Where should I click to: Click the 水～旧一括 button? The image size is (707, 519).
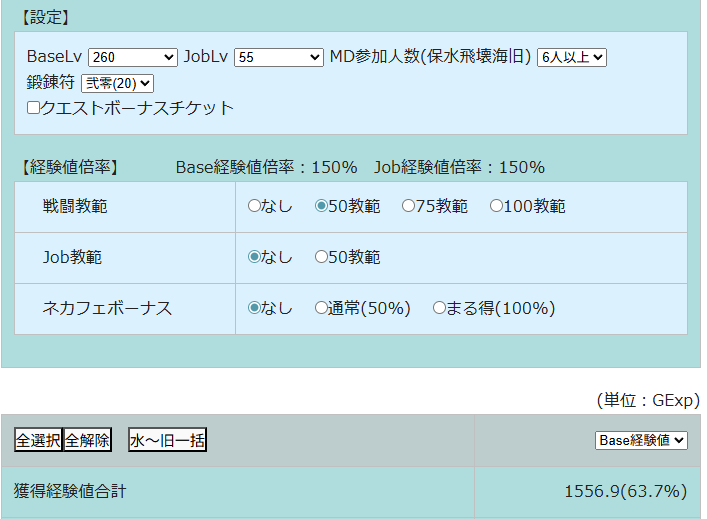click(x=167, y=440)
